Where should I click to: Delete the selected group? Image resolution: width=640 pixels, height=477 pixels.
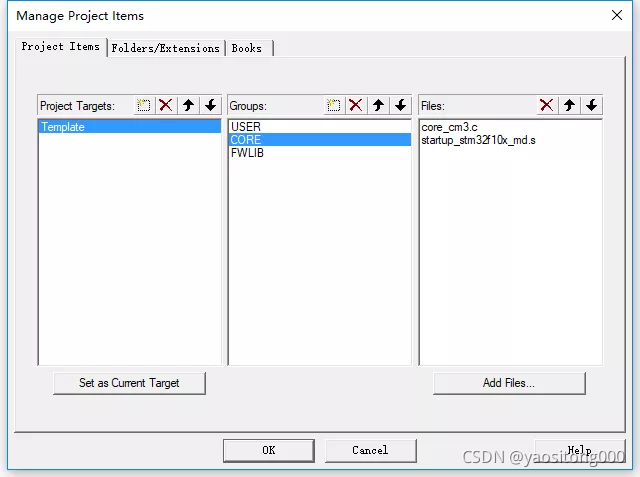click(356, 105)
